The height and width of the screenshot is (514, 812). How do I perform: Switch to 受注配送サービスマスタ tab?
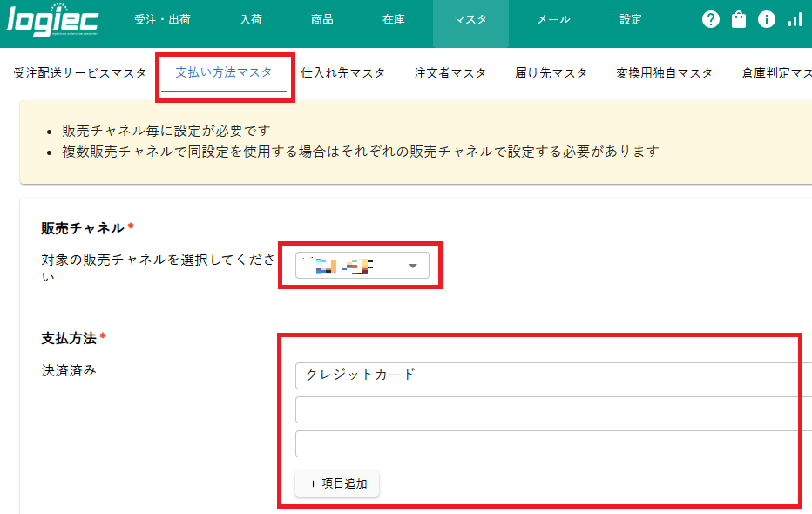click(x=79, y=74)
